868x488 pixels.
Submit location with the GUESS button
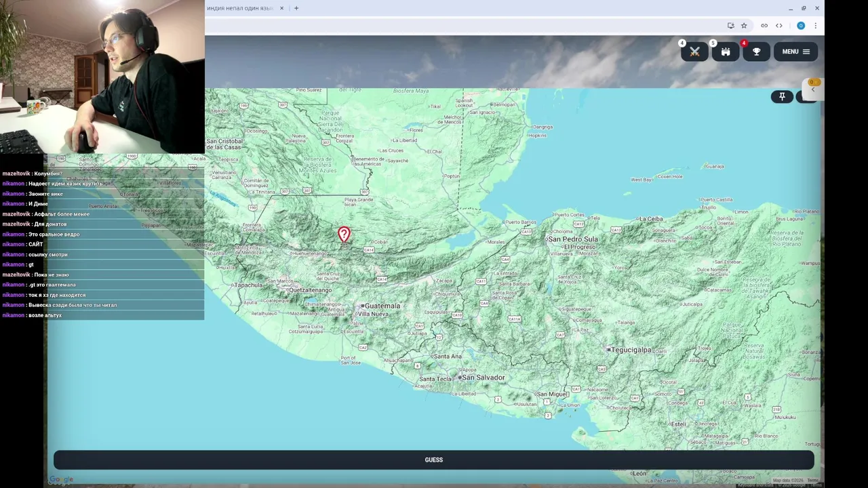pos(434,460)
